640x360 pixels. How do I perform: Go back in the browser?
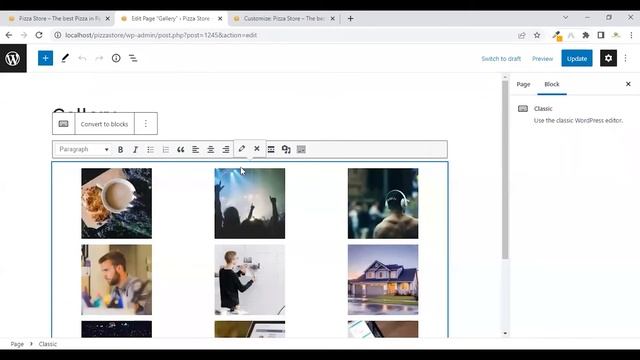pyautogui.click(x=9, y=35)
